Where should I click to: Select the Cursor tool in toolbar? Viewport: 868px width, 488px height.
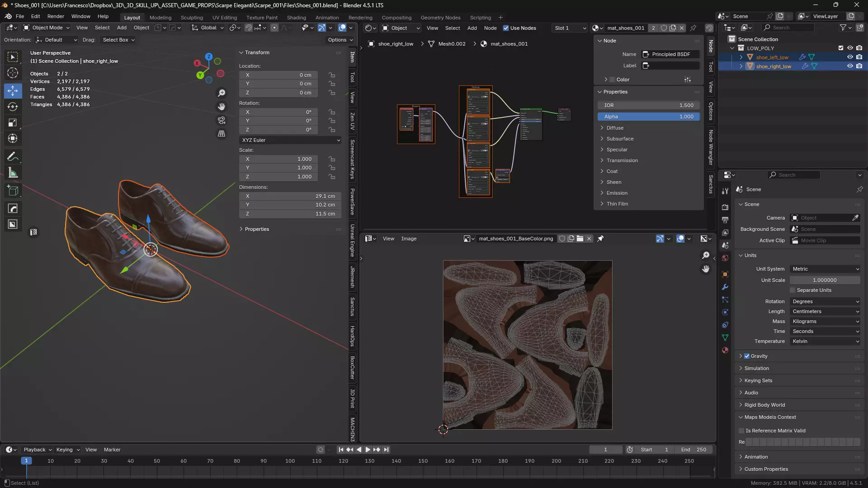tap(13, 73)
